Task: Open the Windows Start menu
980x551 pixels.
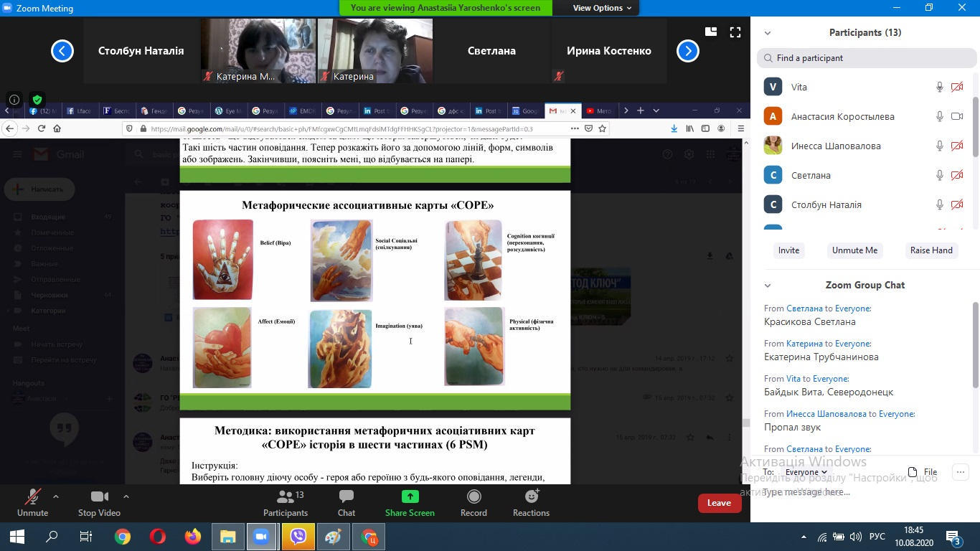Action: click(x=17, y=537)
